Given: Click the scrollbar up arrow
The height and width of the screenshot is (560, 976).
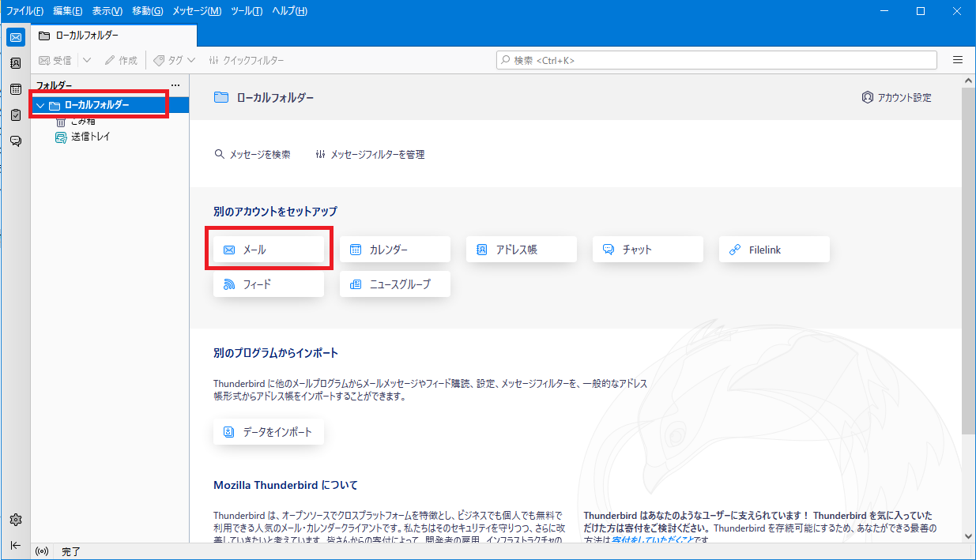Looking at the screenshot, I should pos(968,81).
